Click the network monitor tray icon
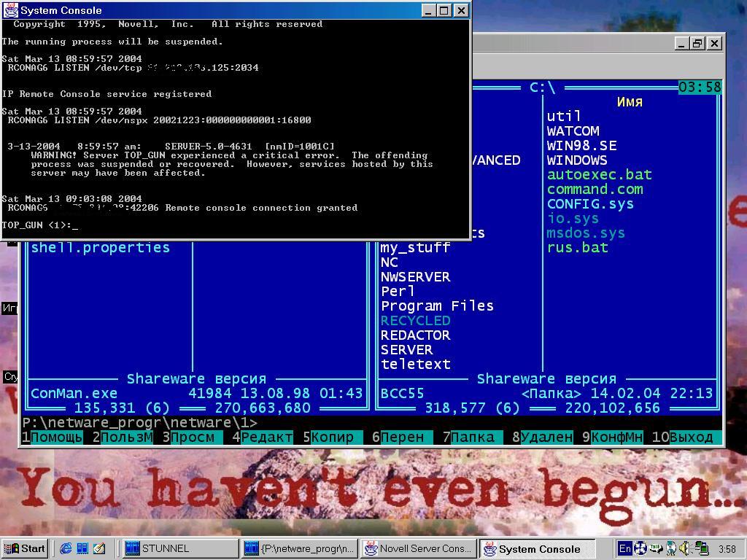The image size is (747, 560). [x=701, y=548]
